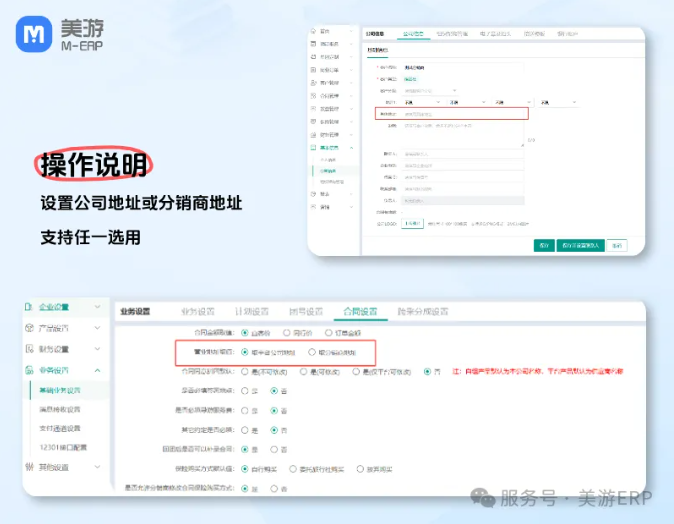Image resolution: width=674 pixels, height=524 pixels.
Task: Expand the 企业设置 menu chevron
Action: pyautogui.click(x=97, y=307)
